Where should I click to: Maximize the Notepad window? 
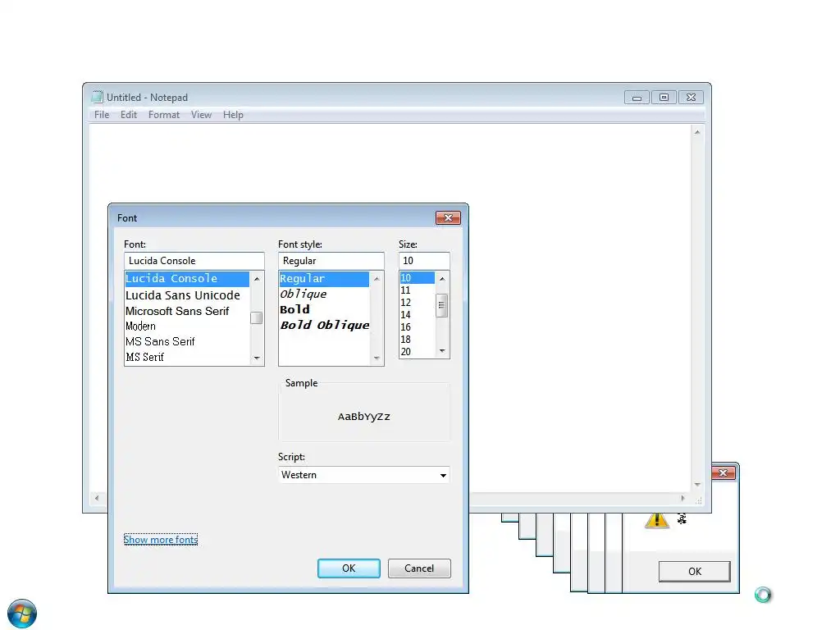(x=664, y=98)
